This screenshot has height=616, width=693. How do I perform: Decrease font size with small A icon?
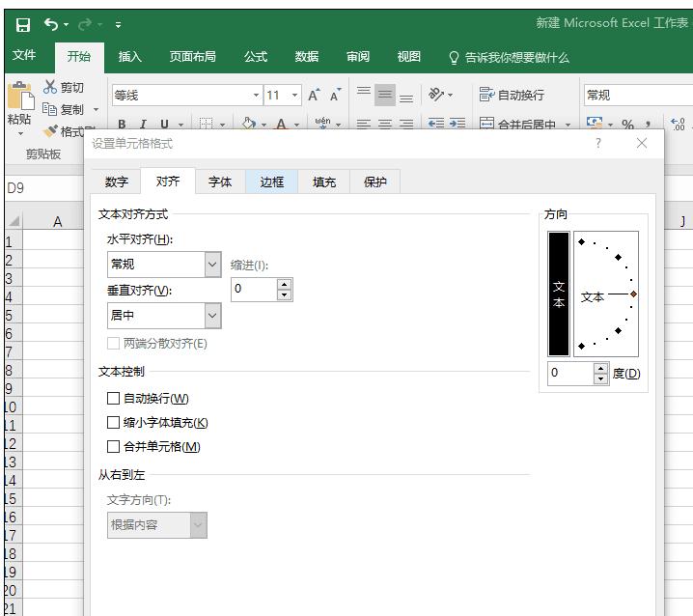coord(336,95)
